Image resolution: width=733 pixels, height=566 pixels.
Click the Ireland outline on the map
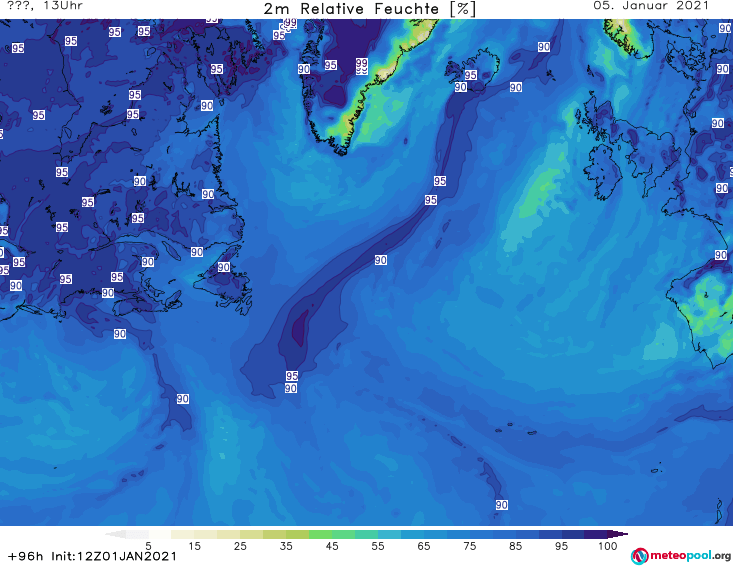point(605,172)
